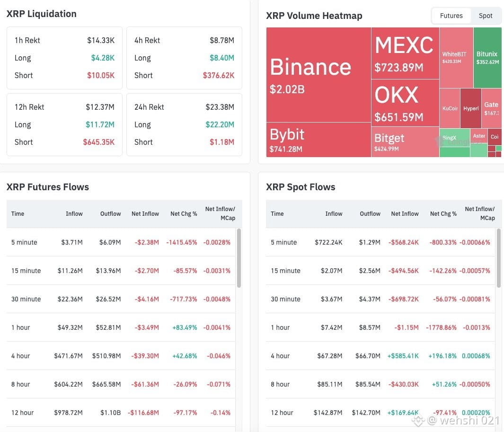Screen dimensions: 504x432
Task: Select the Binance tile in volume heatmap
Action: [318, 75]
